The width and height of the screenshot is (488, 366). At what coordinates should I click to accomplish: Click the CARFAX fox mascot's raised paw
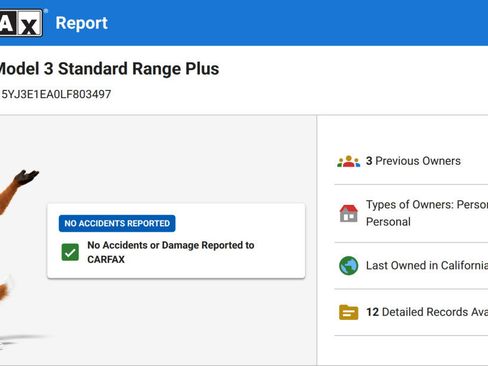[x=26, y=177]
